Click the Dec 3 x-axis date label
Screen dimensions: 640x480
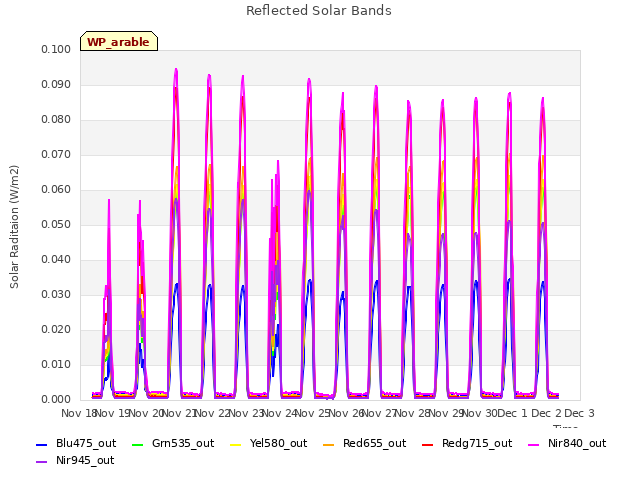tap(579, 413)
